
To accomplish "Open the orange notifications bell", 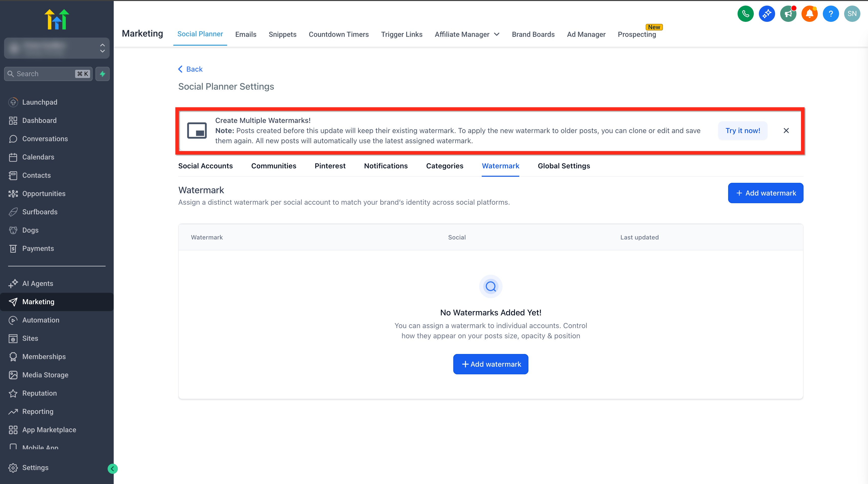I will point(809,14).
